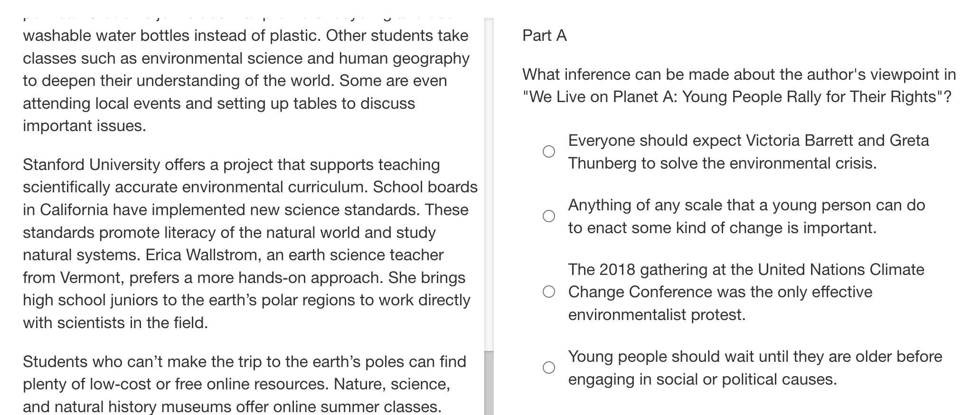Click the 'Part A' heading

[x=544, y=36]
